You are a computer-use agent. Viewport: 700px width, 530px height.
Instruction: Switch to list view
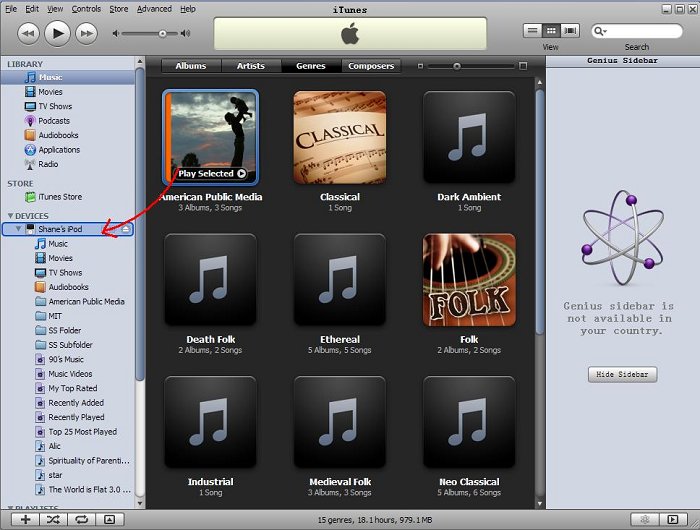point(532,31)
